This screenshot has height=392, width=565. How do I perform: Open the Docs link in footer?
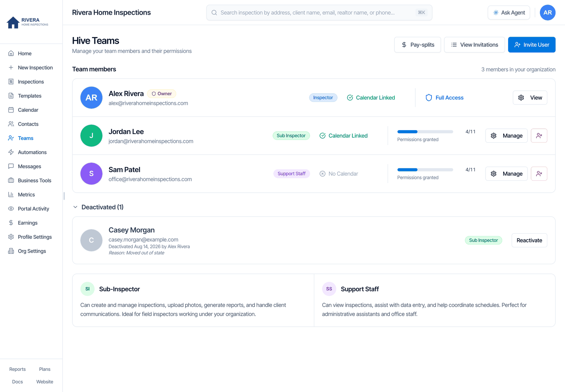tap(17, 382)
